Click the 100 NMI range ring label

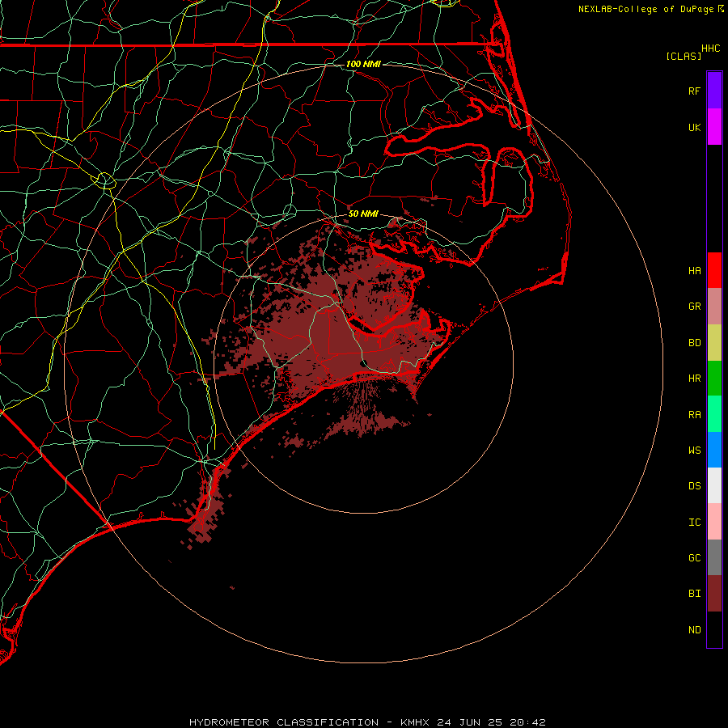click(363, 64)
